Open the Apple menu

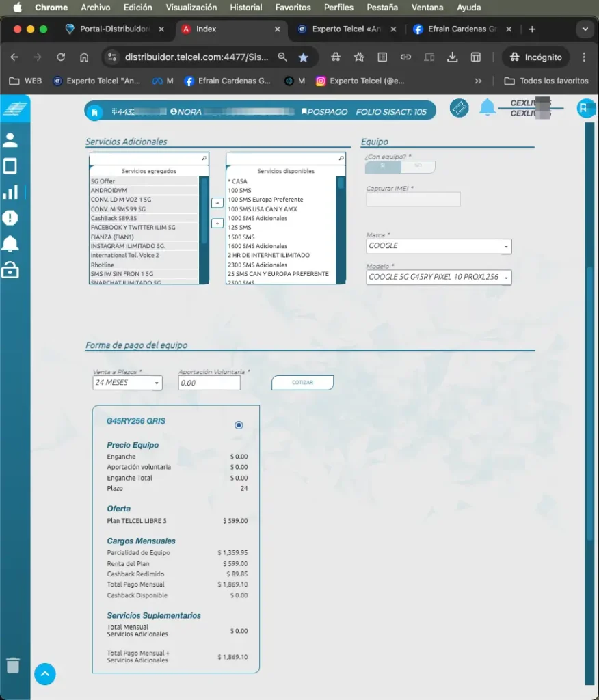coord(17,8)
